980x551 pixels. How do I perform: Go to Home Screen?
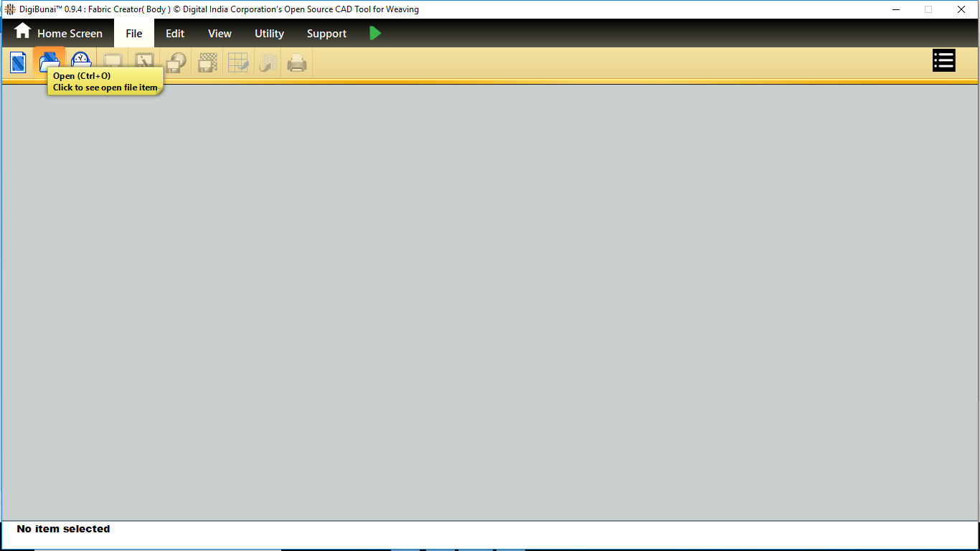click(x=59, y=33)
